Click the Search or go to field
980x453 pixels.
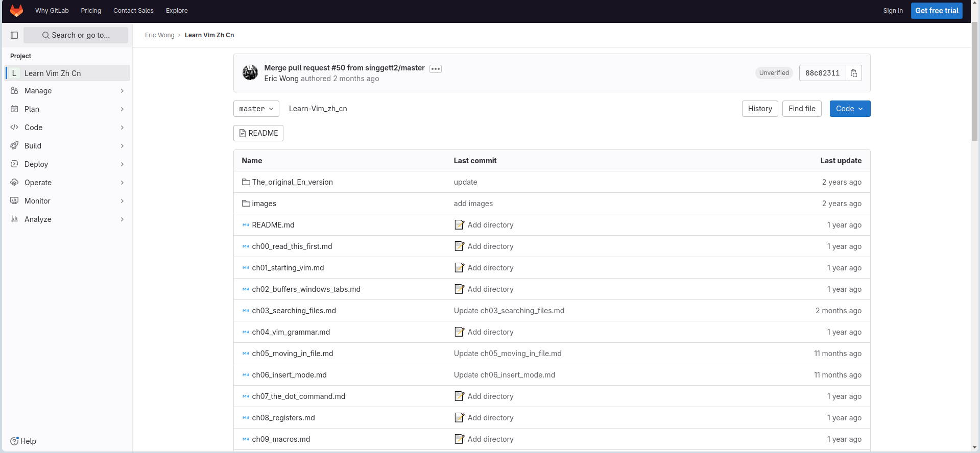tap(76, 35)
